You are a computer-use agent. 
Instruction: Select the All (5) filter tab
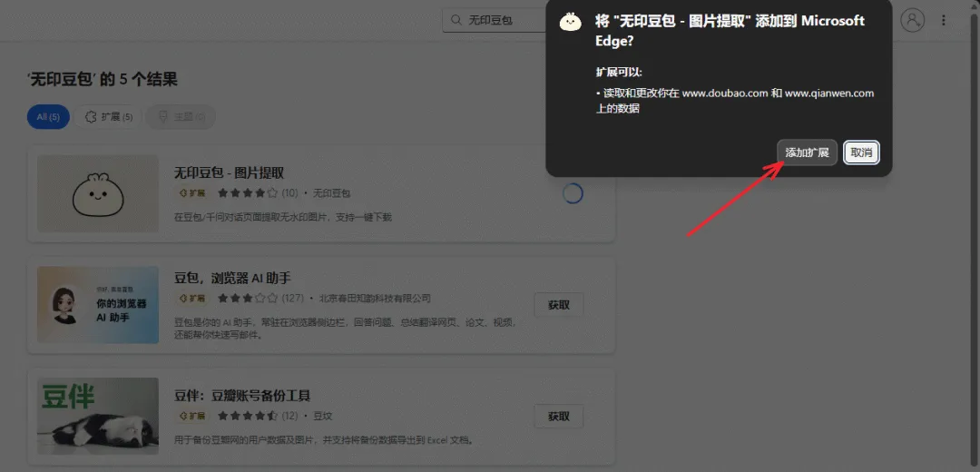(x=48, y=117)
